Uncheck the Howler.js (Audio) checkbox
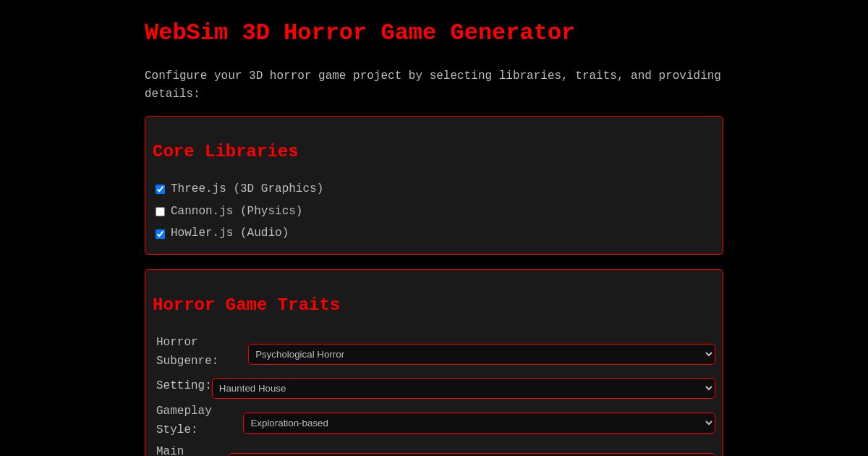Image resolution: width=868 pixels, height=456 pixels. [160, 234]
